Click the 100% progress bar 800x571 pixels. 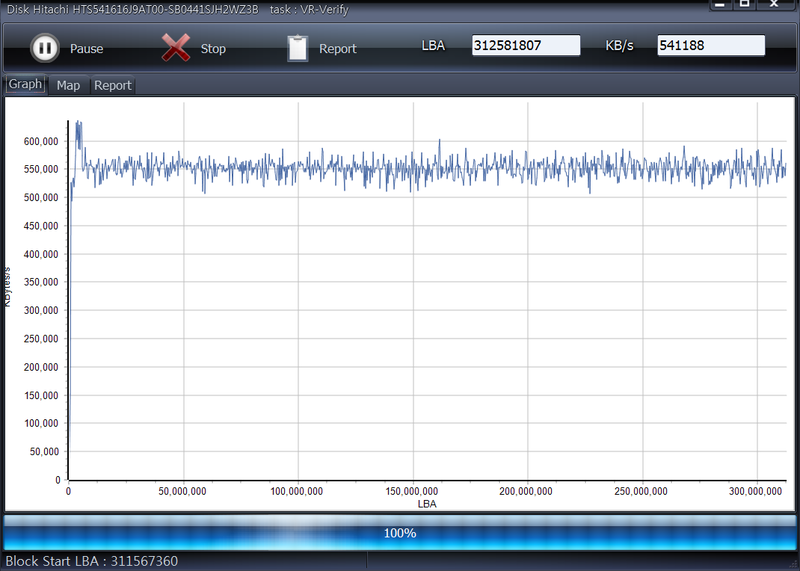pyautogui.click(x=400, y=533)
